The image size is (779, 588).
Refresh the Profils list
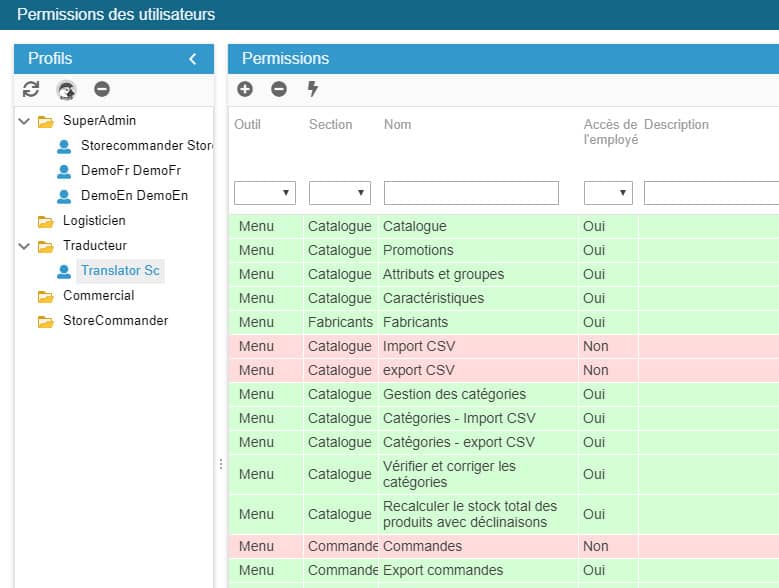pyautogui.click(x=31, y=89)
